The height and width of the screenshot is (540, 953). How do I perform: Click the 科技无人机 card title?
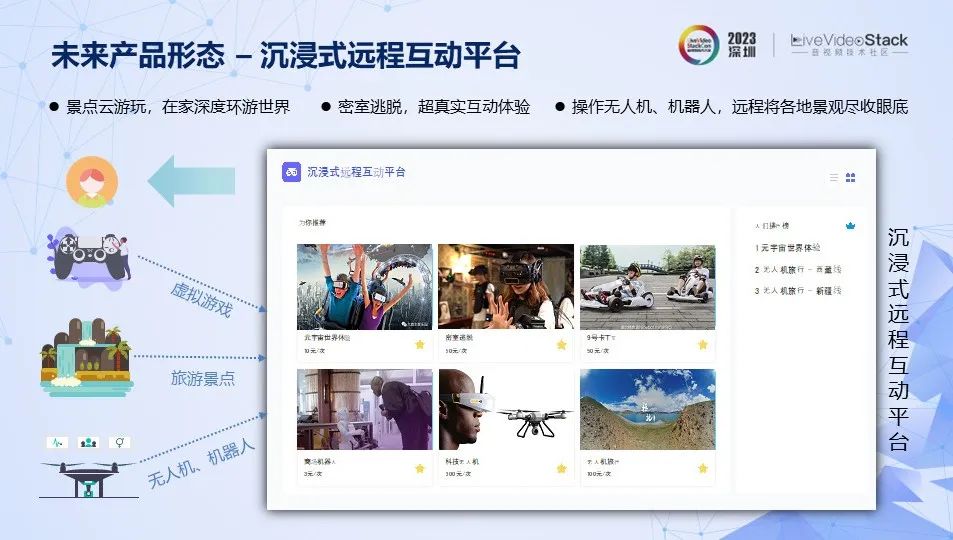pos(462,462)
